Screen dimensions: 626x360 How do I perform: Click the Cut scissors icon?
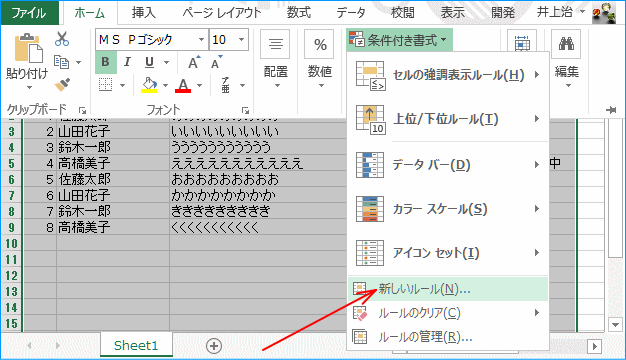[62, 39]
